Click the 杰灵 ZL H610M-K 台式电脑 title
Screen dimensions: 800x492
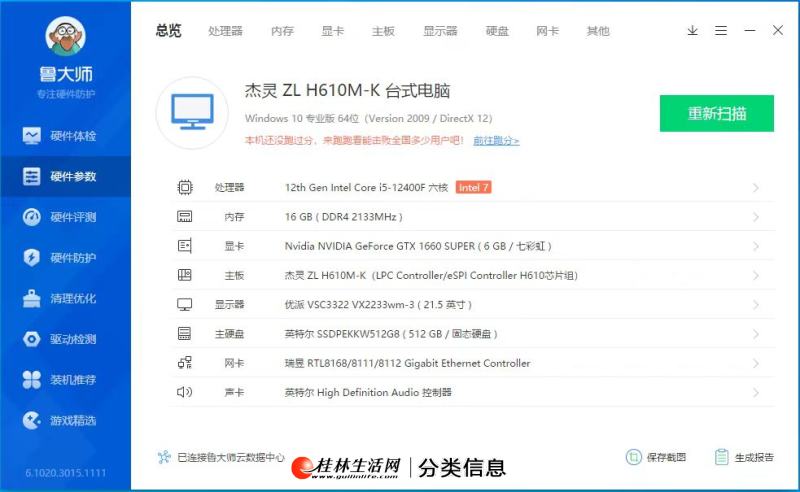coord(347,91)
